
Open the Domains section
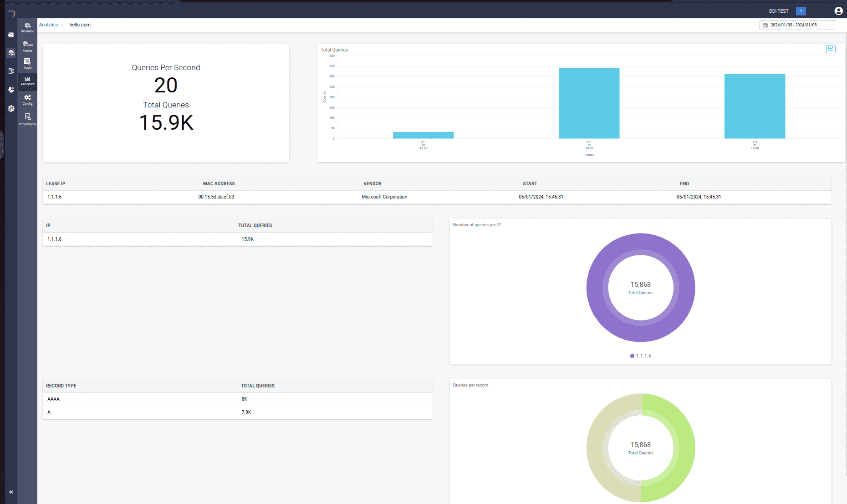pyautogui.click(x=27, y=27)
